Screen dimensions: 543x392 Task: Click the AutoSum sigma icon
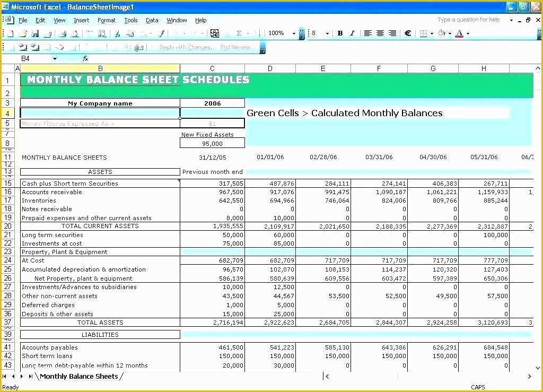tap(239, 33)
